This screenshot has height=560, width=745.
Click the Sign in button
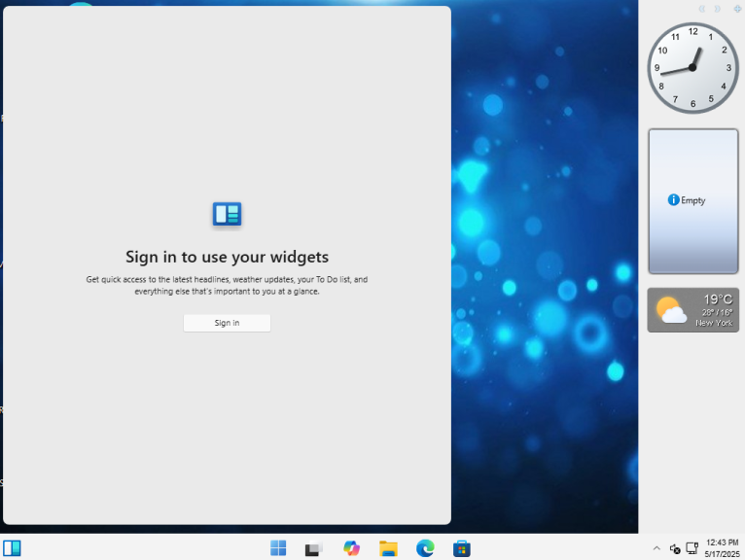coord(227,323)
